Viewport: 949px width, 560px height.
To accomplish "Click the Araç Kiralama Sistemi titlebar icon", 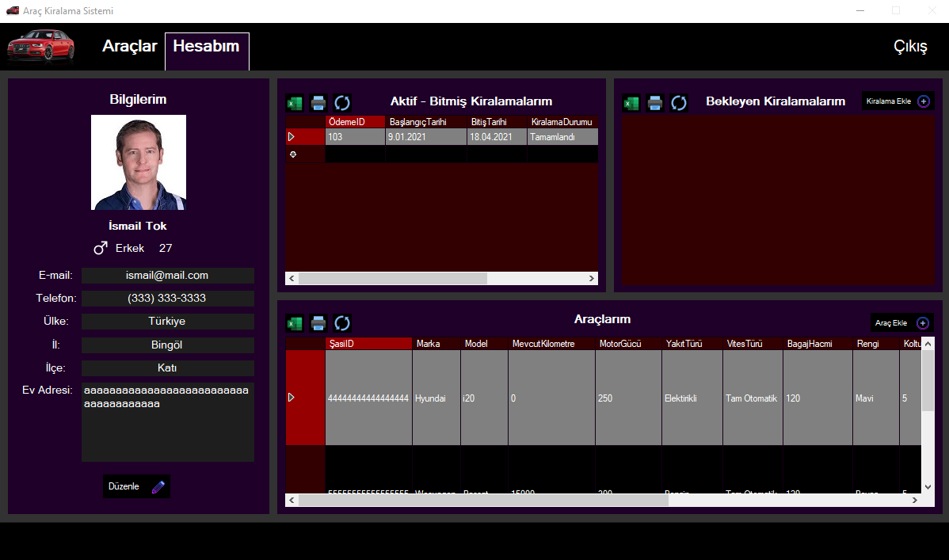I will pyautogui.click(x=13, y=11).
